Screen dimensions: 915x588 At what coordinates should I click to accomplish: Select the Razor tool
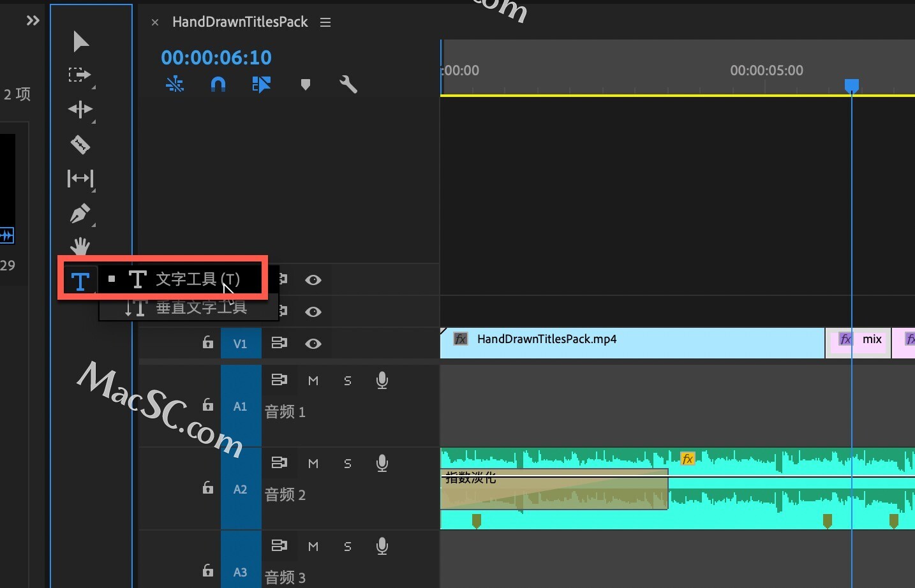click(80, 145)
